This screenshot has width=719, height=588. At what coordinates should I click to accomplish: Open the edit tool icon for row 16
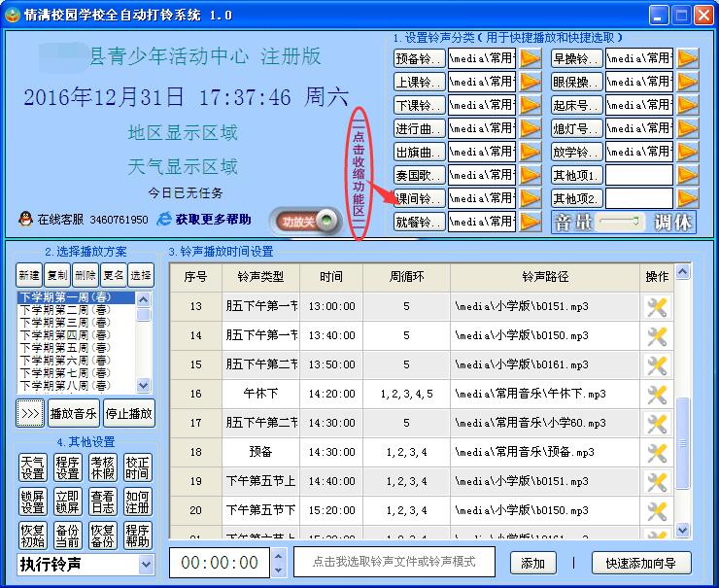(657, 394)
